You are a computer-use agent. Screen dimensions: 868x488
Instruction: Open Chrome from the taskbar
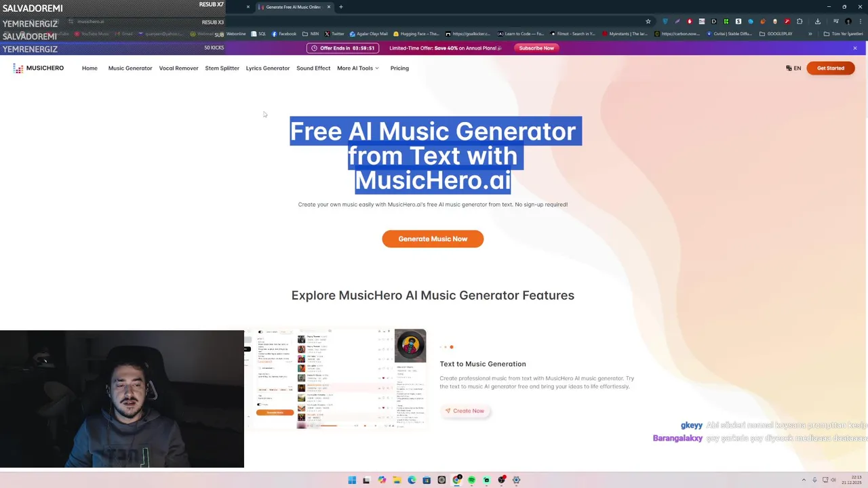point(456,480)
